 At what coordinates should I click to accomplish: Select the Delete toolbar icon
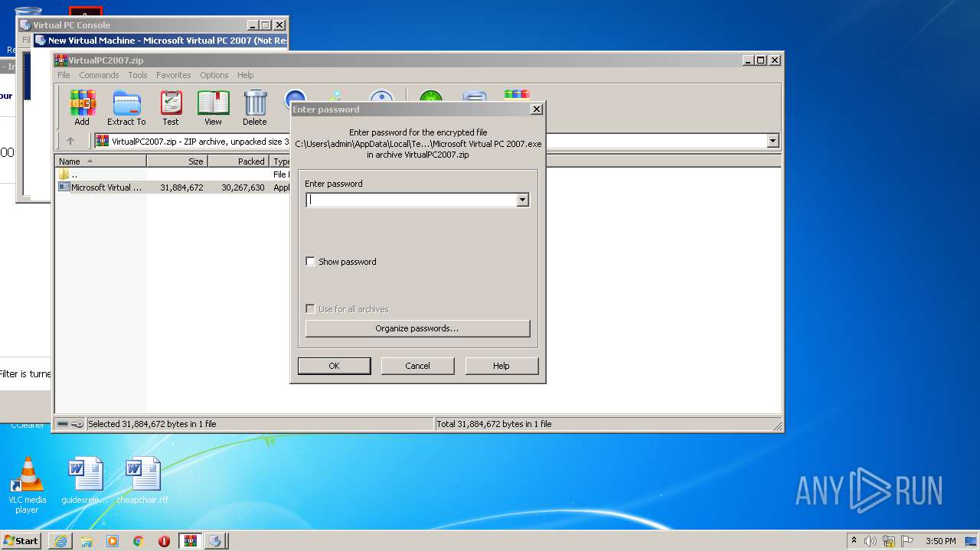point(255,108)
